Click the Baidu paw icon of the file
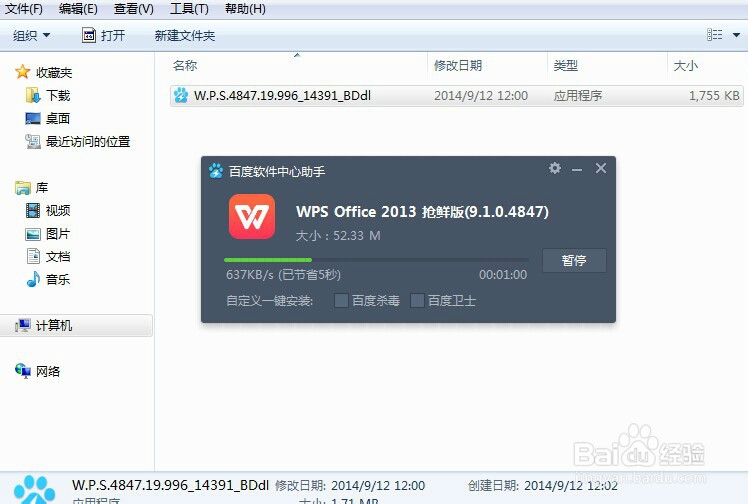This screenshot has width=748, height=504. pyautogui.click(x=181, y=95)
